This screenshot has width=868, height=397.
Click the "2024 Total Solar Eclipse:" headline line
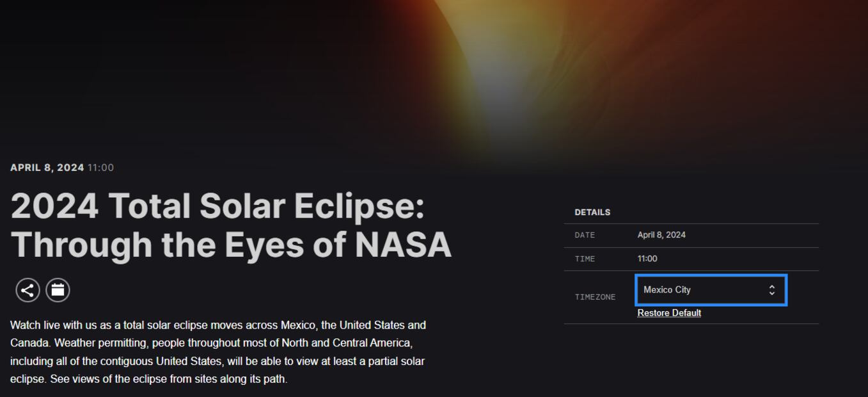tap(217, 206)
